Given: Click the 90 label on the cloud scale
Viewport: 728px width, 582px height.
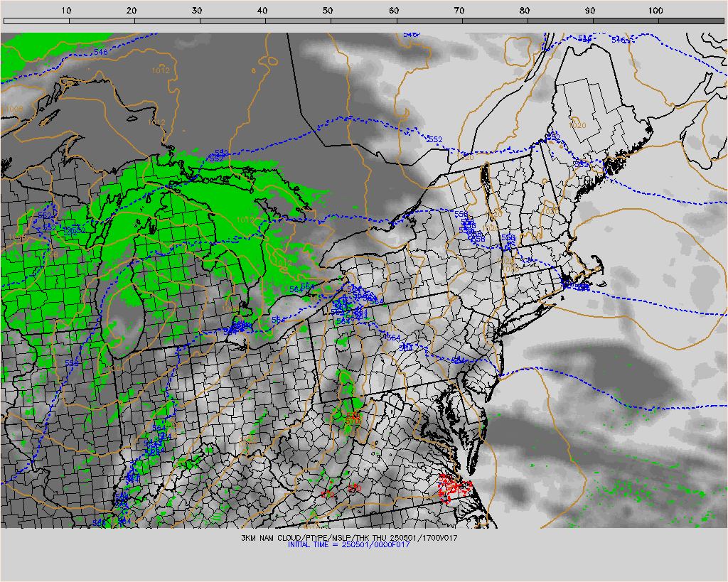Looking at the screenshot, I should pyautogui.click(x=590, y=10).
